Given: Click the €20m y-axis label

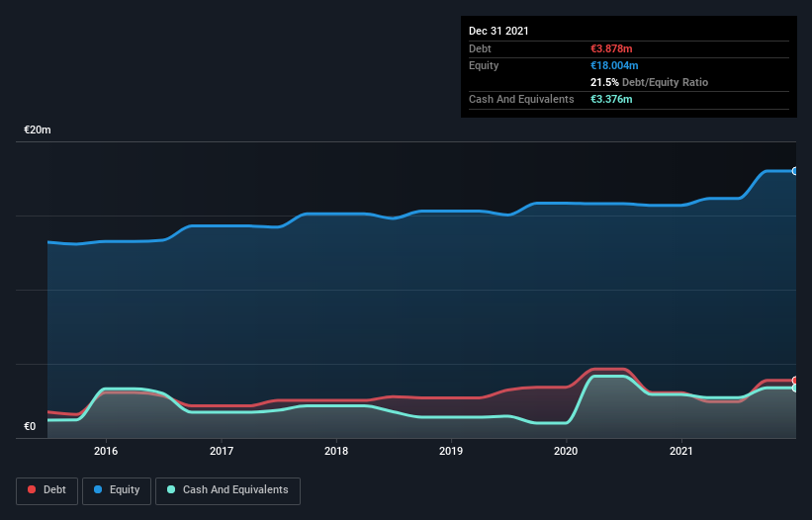Looking at the screenshot, I should [x=38, y=130].
